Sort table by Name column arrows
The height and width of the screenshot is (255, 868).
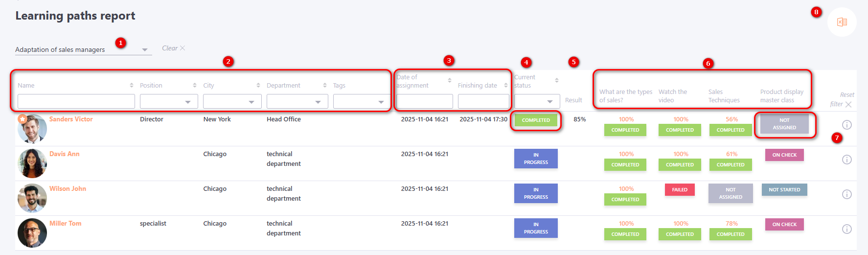(x=131, y=85)
